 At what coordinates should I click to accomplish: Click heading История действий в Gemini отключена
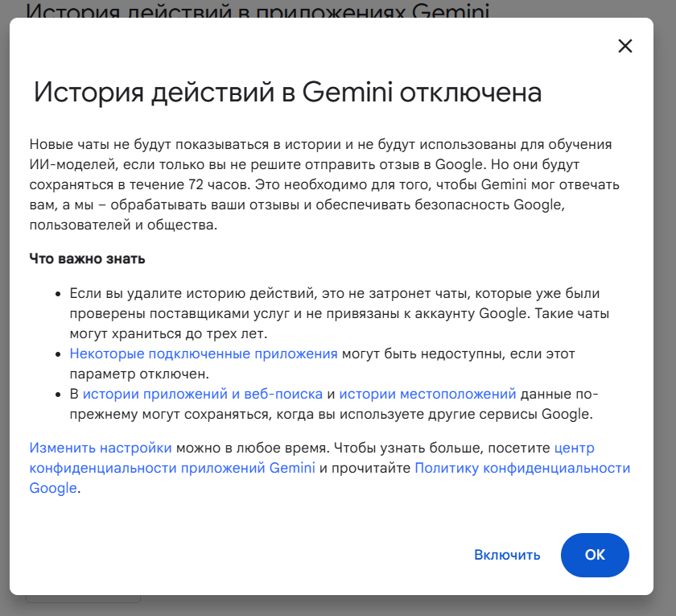287,92
